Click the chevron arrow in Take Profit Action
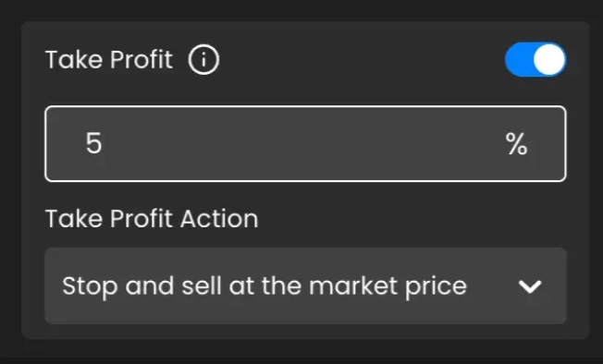Screen dimensions: 603x364 530,286
